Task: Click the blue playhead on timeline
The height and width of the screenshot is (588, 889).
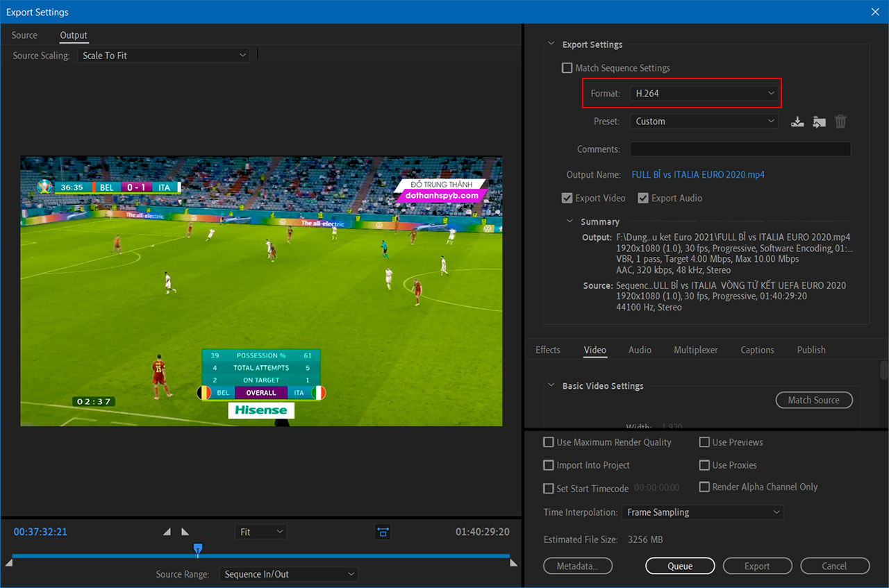Action: click(198, 549)
